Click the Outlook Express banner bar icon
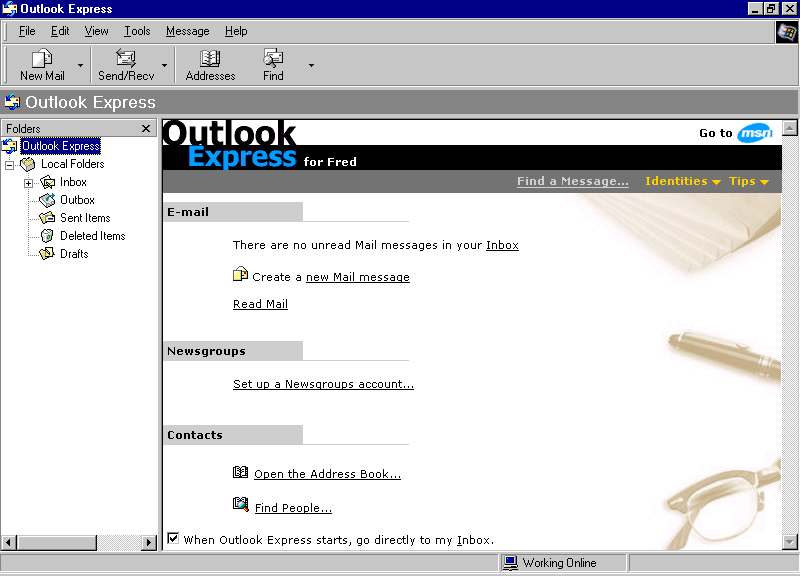The width and height of the screenshot is (800, 576). pyautogui.click(x=12, y=102)
